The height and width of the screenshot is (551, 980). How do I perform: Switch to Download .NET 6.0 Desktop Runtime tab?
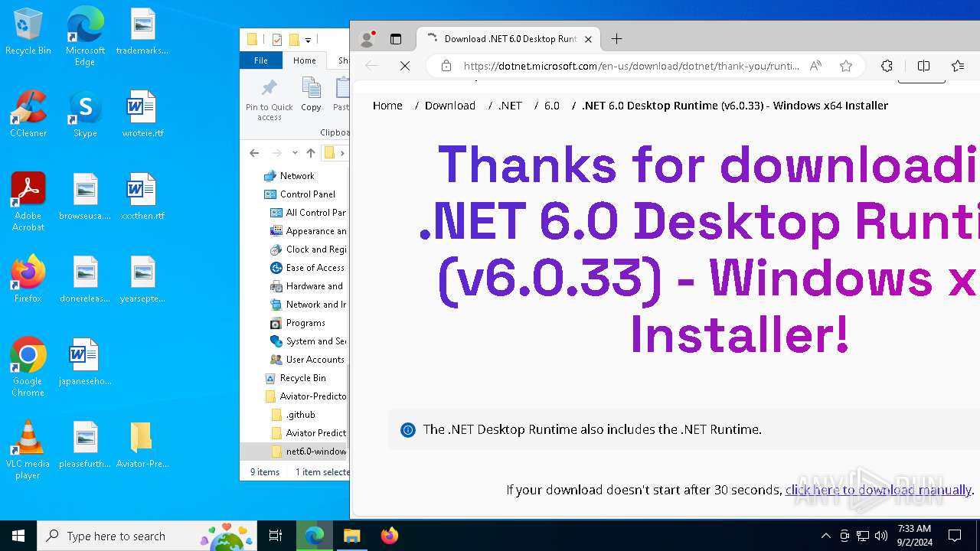[x=509, y=39]
